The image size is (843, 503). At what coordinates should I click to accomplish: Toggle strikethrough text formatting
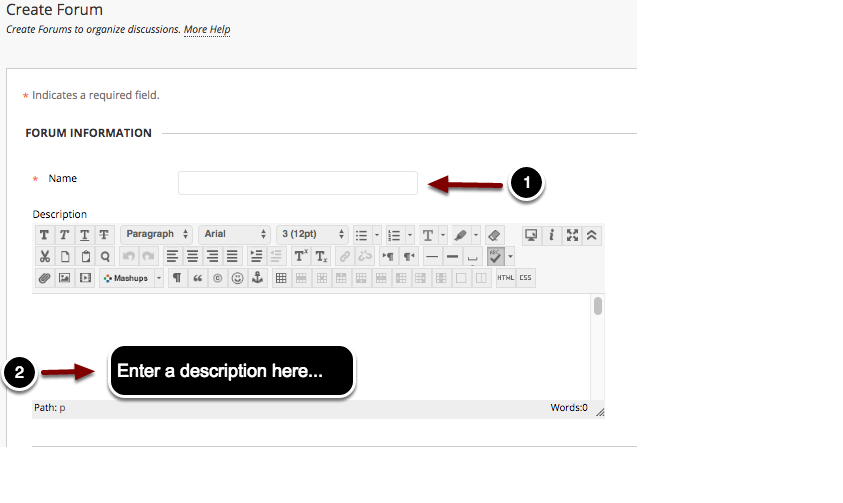click(104, 235)
